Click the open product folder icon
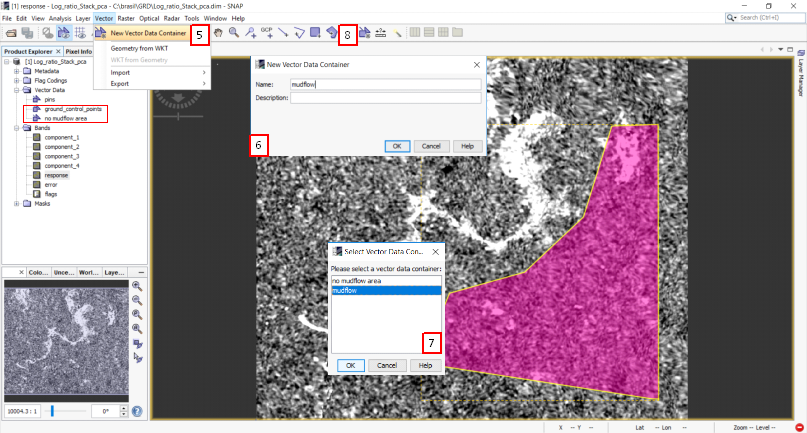This screenshot has height=433, width=807. (x=11, y=33)
